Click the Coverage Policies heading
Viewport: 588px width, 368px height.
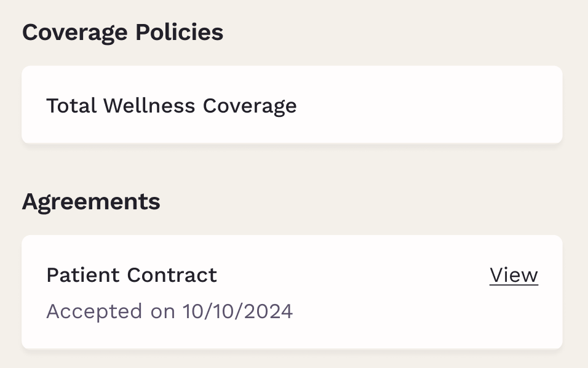pyautogui.click(x=122, y=33)
